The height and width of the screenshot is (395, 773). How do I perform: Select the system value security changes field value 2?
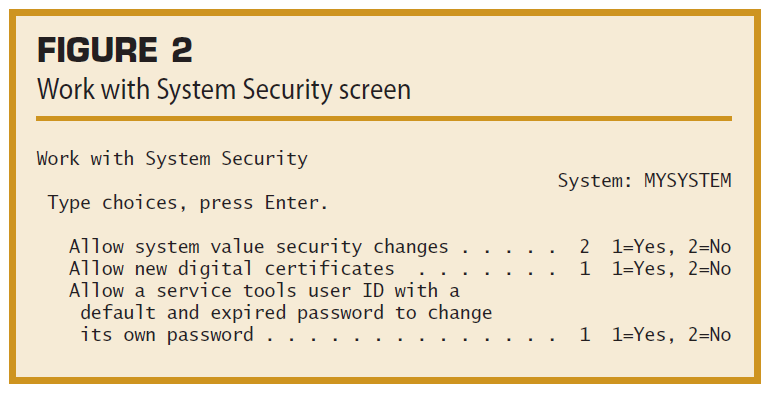(x=585, y=247)
